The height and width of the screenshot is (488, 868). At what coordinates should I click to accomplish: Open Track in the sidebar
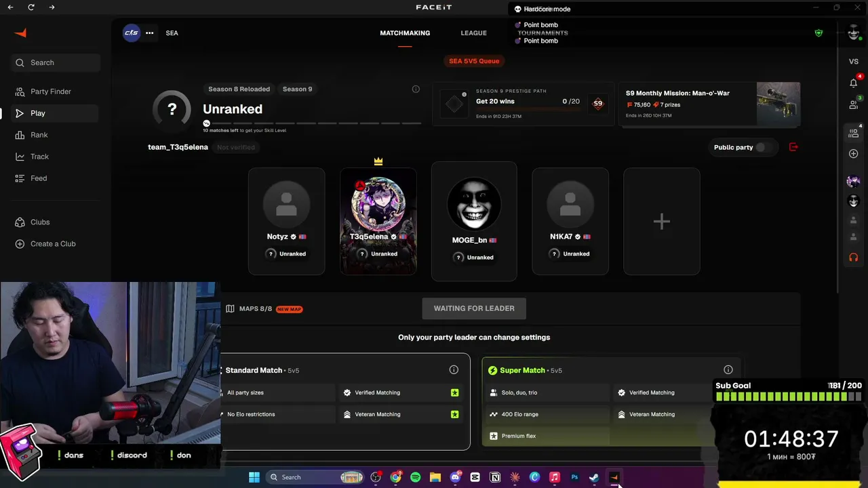coord(56,157)
